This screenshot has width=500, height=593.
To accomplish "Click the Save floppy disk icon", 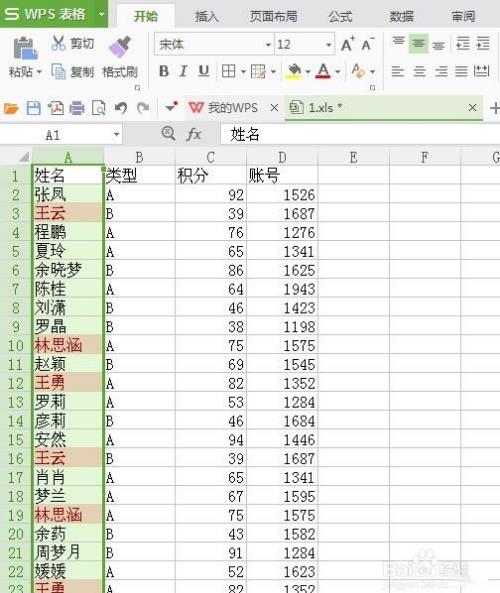I will 34,108.
